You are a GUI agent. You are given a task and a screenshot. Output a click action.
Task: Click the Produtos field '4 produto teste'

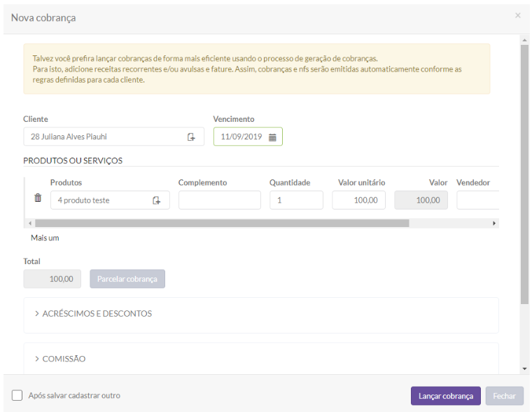110,200
